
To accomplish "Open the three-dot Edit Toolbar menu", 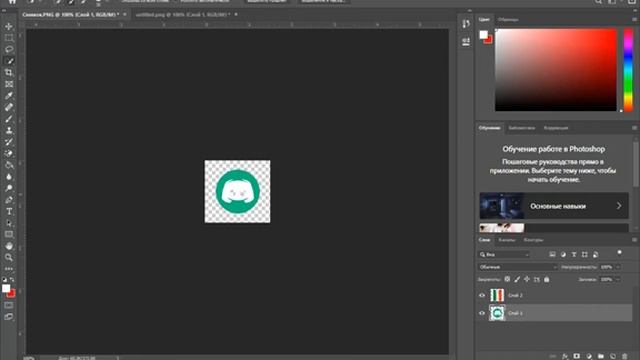I will (9, 269).
